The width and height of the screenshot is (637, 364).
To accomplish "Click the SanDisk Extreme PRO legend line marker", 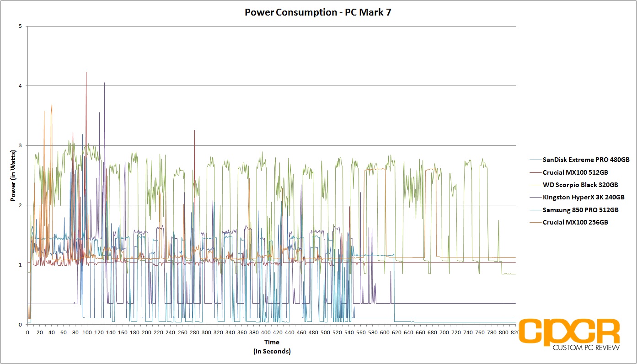I will 535,160.
